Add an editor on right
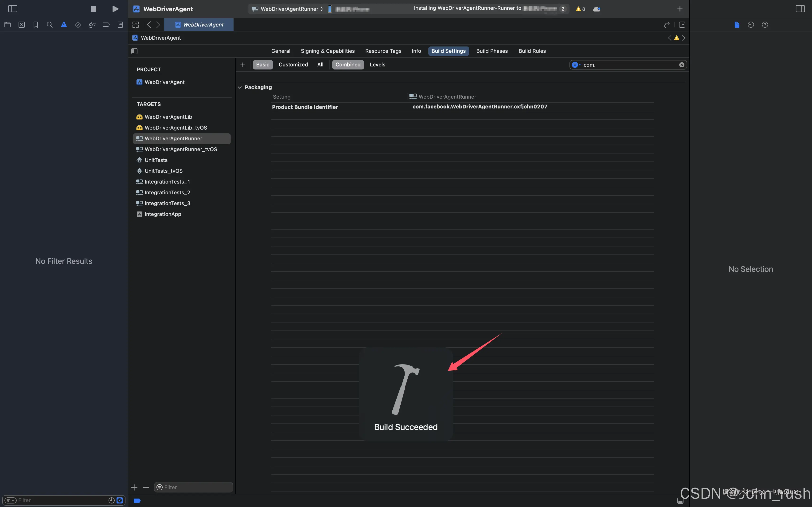Image resolution: width=812 pixels, height=507 pixels. (x=682, y=25)
